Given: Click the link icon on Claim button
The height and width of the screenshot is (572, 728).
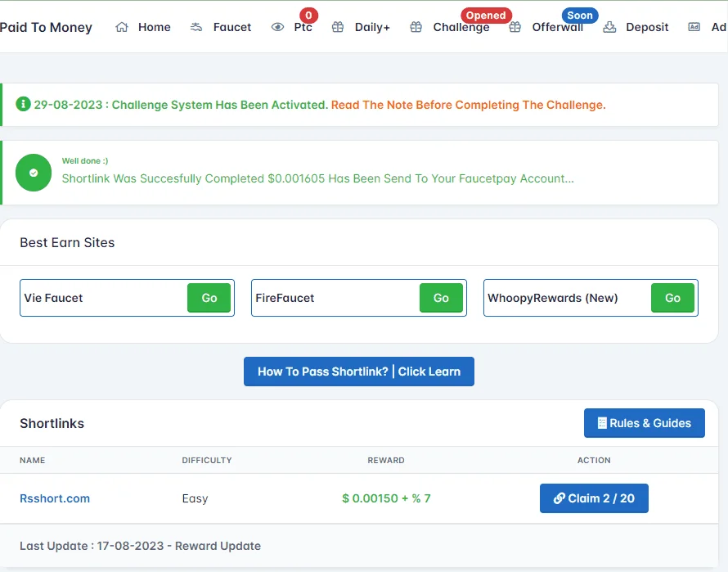Looking at the screenshot, I should tap(559, 498).
